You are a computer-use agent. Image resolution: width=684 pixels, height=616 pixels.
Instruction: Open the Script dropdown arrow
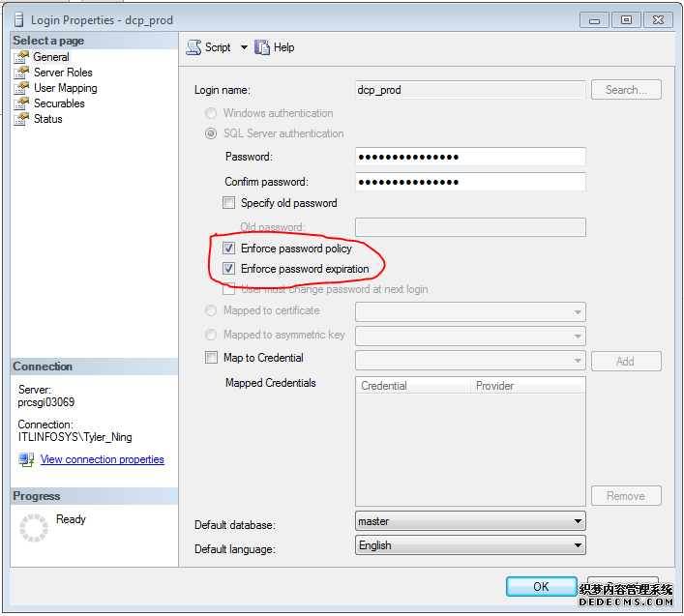[245, 47]
